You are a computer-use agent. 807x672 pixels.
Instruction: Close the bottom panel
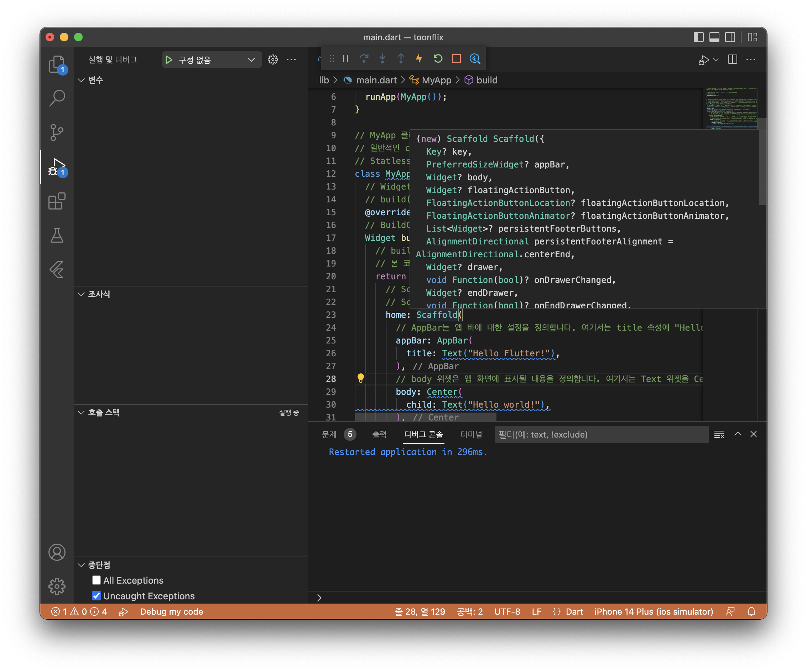[754, 434]
